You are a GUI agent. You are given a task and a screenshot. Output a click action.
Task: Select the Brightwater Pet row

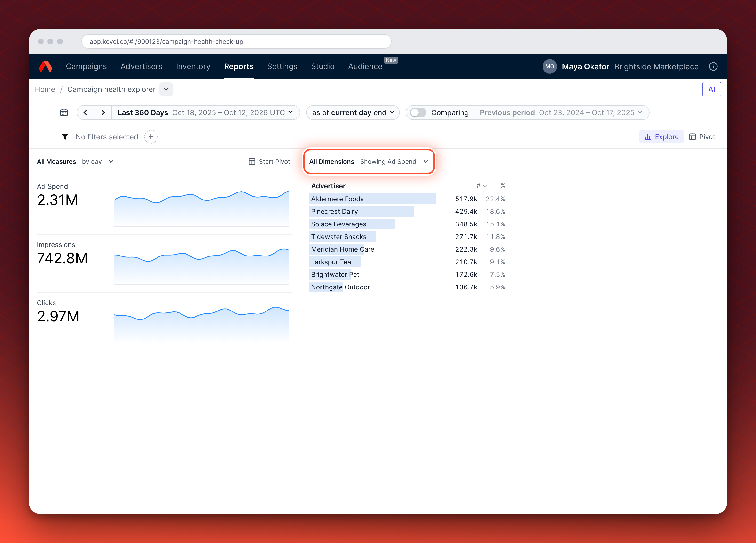point(408,274)
